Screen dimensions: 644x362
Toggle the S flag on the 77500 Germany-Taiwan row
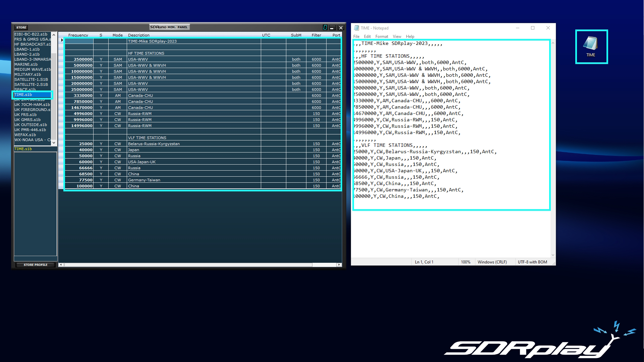point(101,180)
